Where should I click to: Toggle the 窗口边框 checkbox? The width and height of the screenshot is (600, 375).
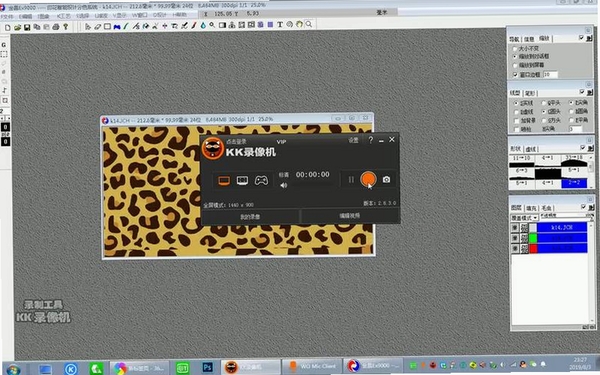point(515,75)
